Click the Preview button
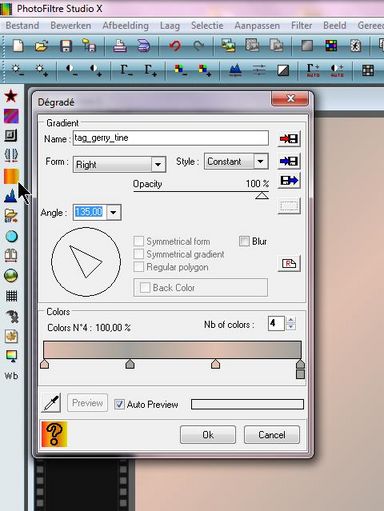This screenshot has height=511, width=384. click(88, 403)
